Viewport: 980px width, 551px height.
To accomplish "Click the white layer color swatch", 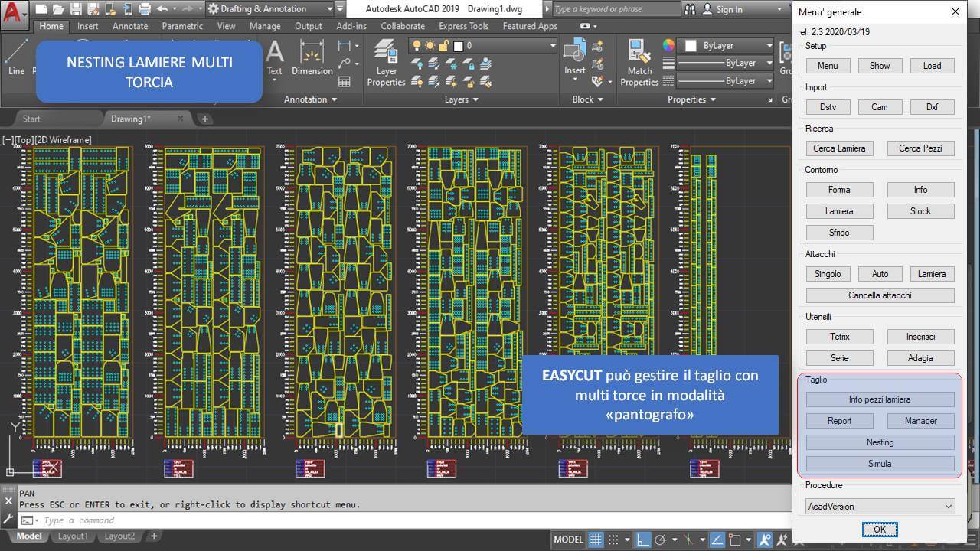I will tap(458, 46).
